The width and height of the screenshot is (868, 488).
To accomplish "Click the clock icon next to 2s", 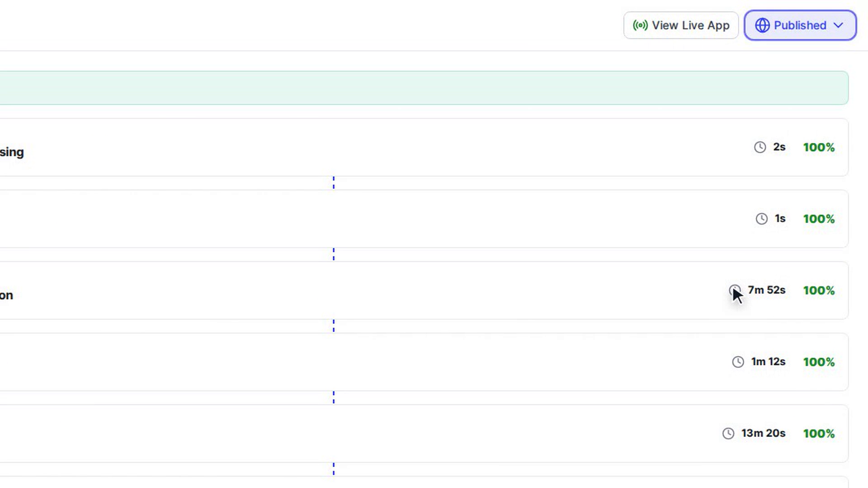I will coord(760,147).
